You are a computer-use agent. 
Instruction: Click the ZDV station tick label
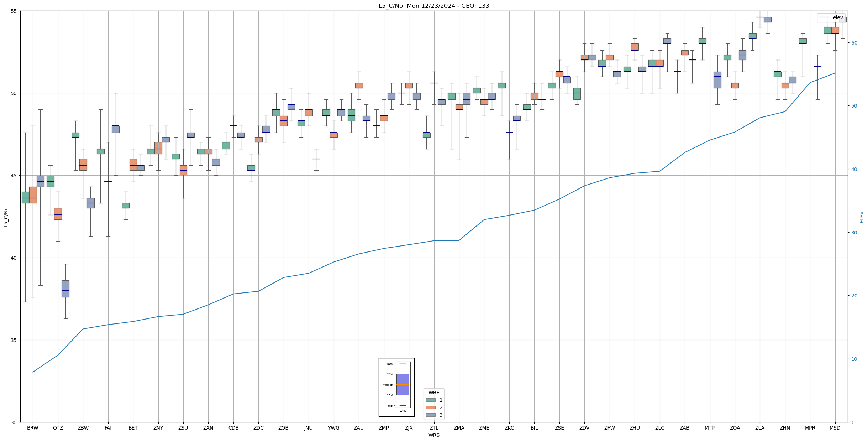tap(584, 428)
